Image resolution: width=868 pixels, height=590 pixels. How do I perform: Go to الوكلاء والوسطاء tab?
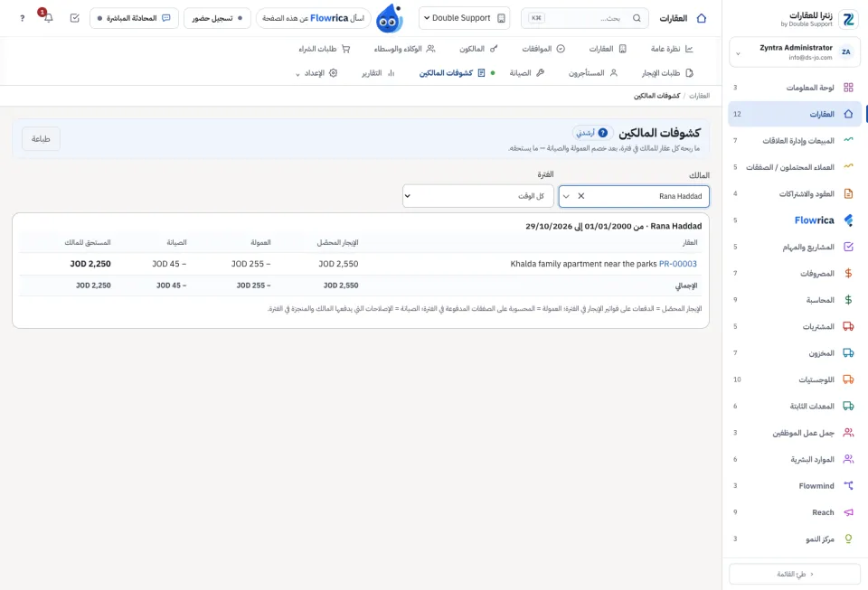point(404,49)
